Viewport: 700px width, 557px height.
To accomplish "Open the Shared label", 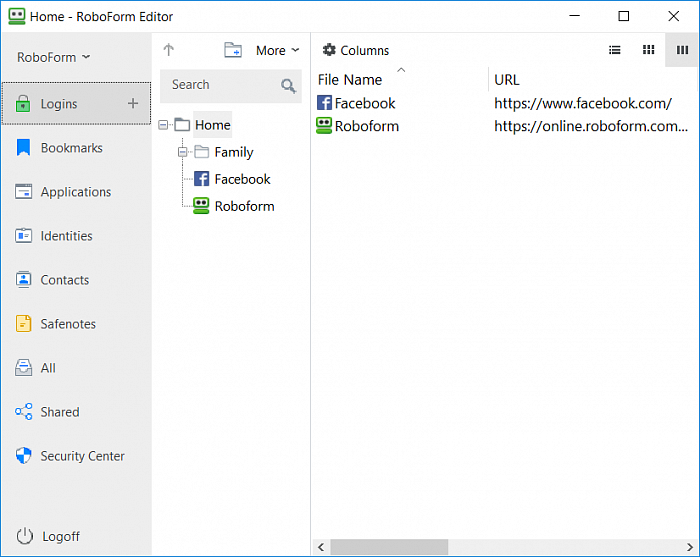I will tap(60, 412).
